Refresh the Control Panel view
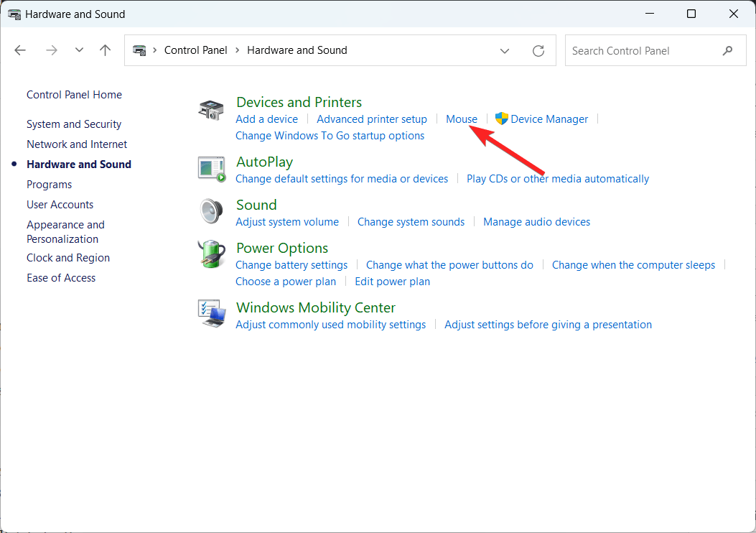756x533 pixels. click(538, 51)
